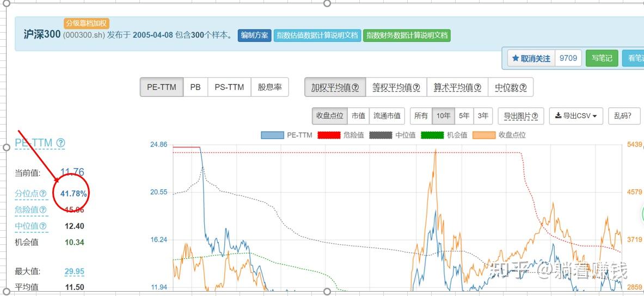Click the 写笔记 button
644x296 pixels.
[602, 58]
